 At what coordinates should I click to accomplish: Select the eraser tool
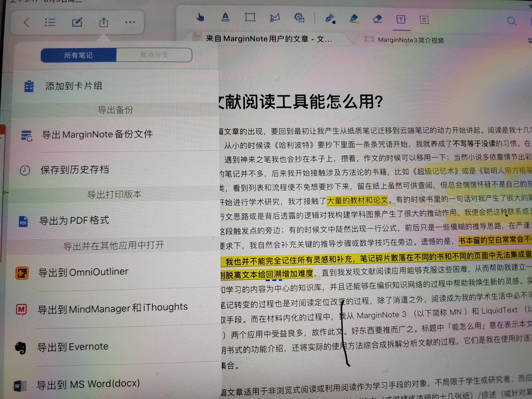(x=377, y=19)
